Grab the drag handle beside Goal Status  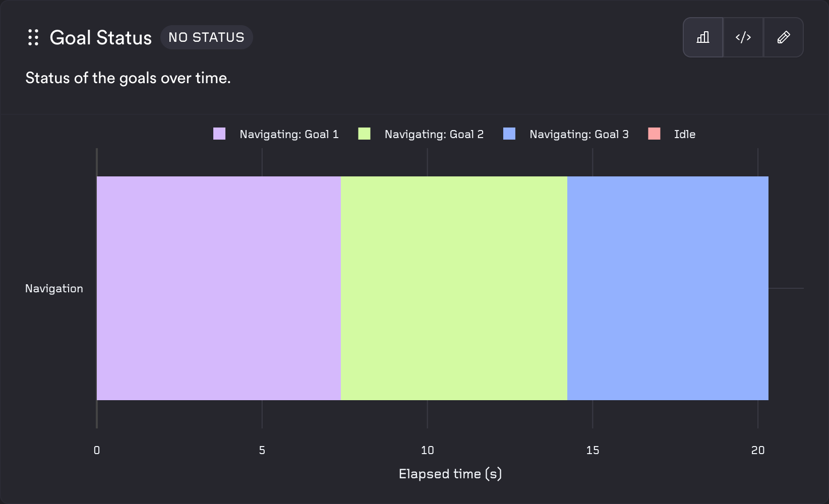(33, 37)
